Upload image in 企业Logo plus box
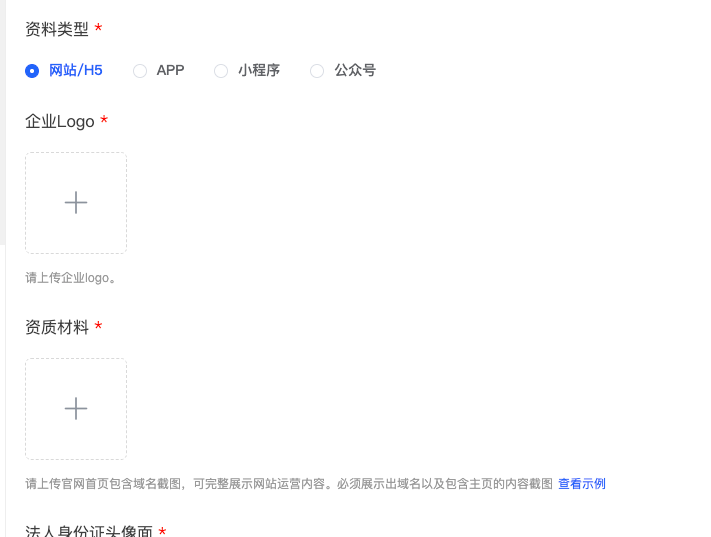The height and width of the screenshot is (537, 711). (76, 203)
